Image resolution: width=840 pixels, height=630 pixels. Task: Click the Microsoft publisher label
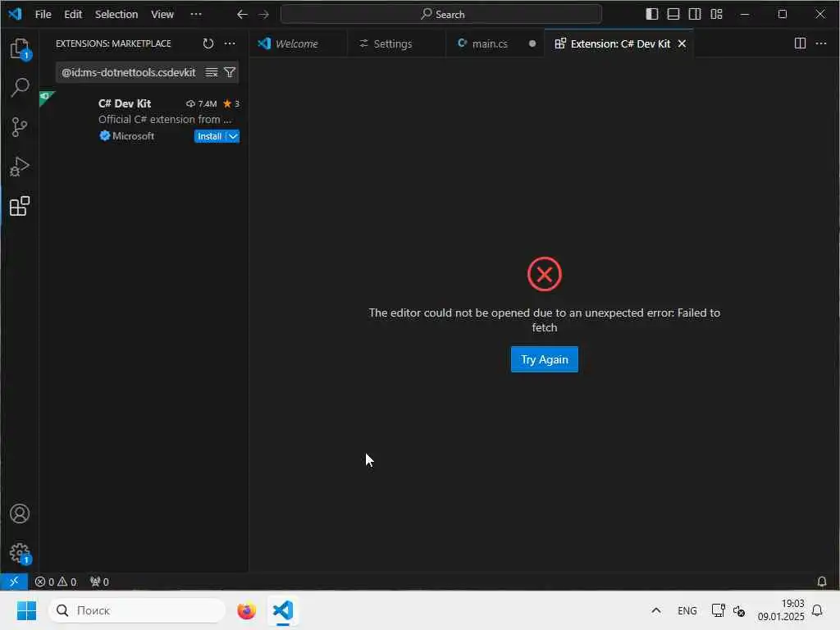click(134, 136)
